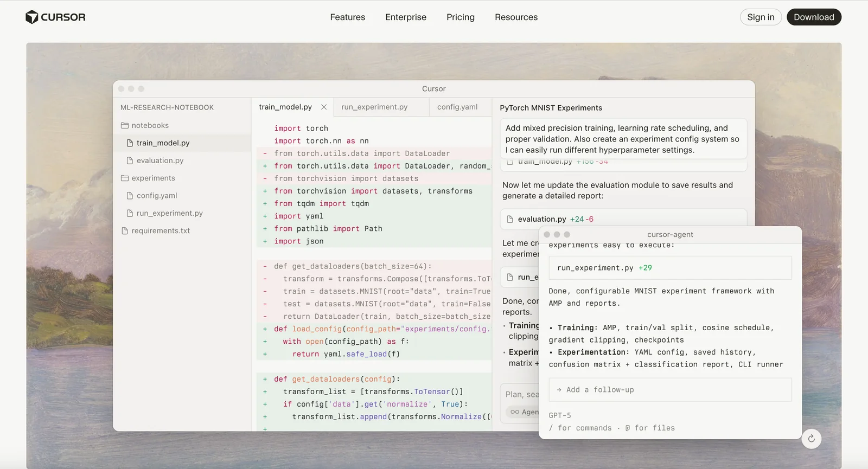
Task: Open run_experiment.py in the sidebar
Action: click(169, 214)
